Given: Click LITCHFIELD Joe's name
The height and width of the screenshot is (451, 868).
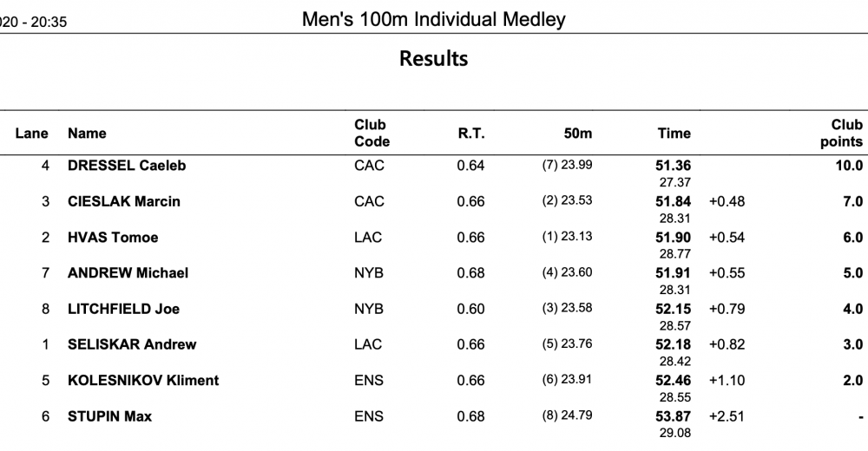Looking at the screenshot, I should (x=123, y=309).
